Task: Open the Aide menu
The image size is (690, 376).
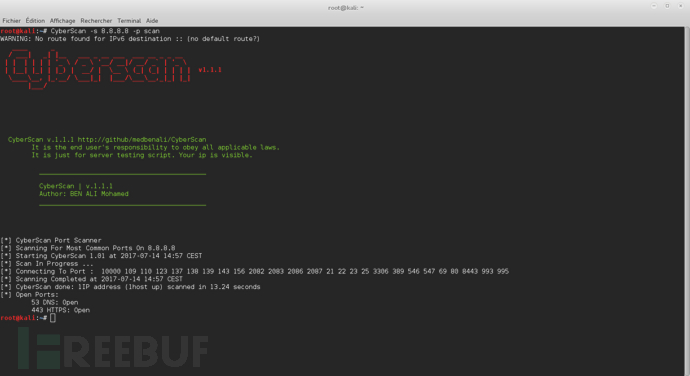Action: coord(152,21)
